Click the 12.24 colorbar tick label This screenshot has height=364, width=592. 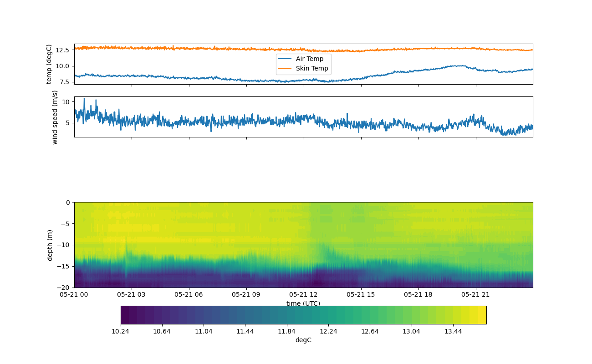(328, 331)
